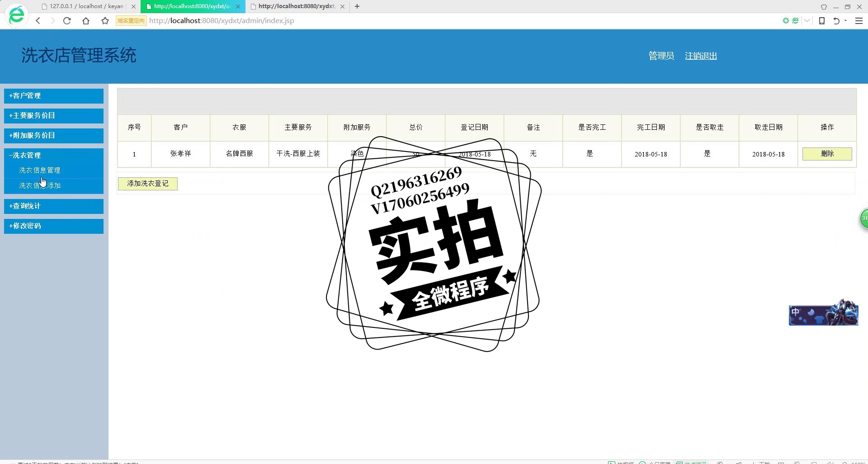Open the browser home page icon

86,21
